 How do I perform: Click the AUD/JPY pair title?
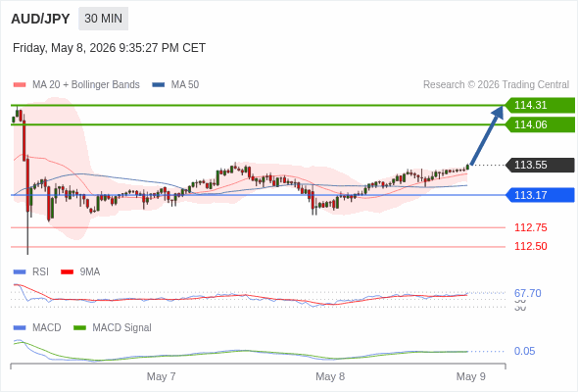(40, 19)
